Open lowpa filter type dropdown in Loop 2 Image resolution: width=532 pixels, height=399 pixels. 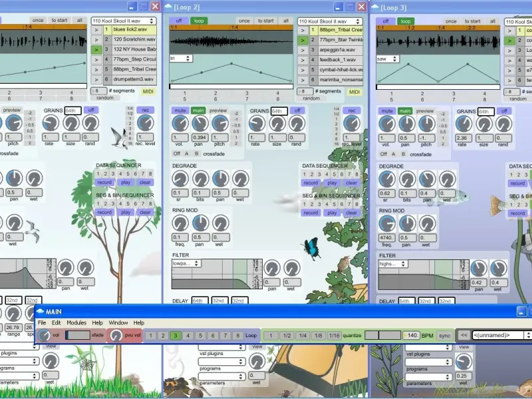click(186, 263)
